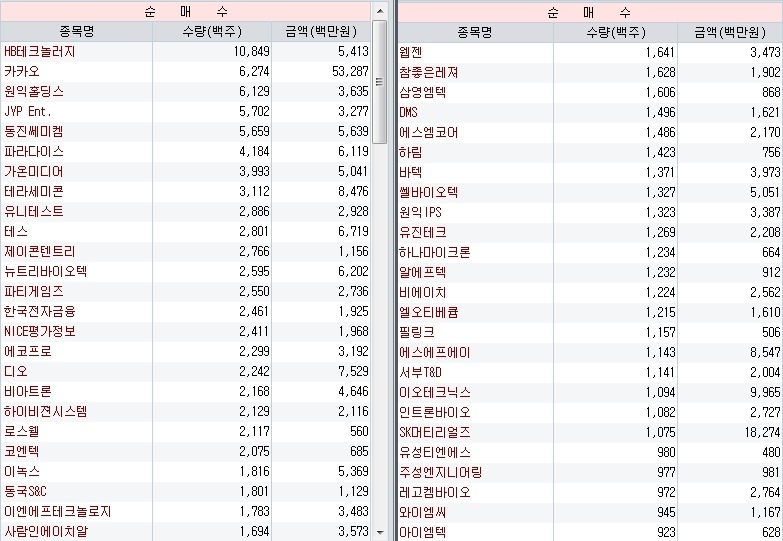Select the 와이엠씨 stock name
Image resolution: width=783 pixels, height=541 pixels.
coord(422,512)
